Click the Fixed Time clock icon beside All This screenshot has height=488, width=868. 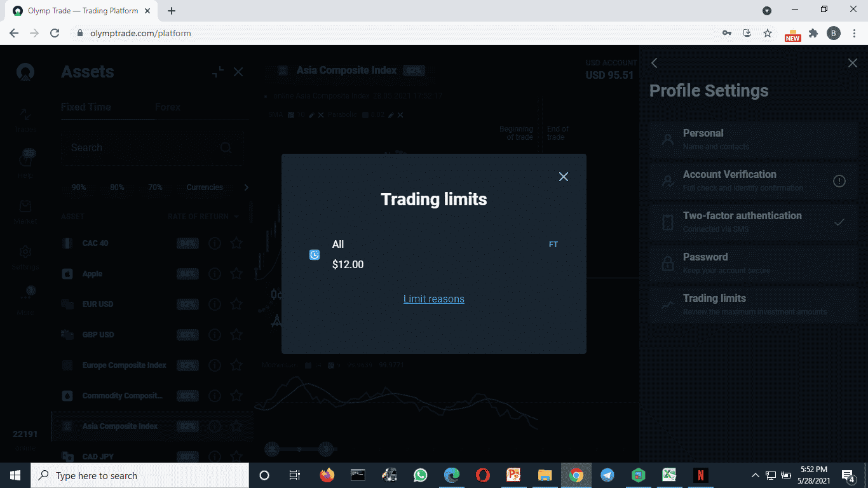315,255
